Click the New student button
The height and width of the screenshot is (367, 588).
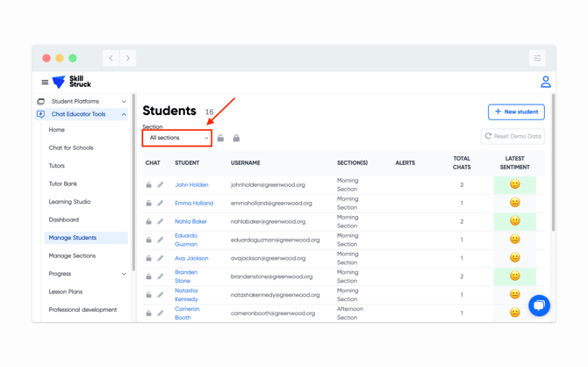coord(516,112)
